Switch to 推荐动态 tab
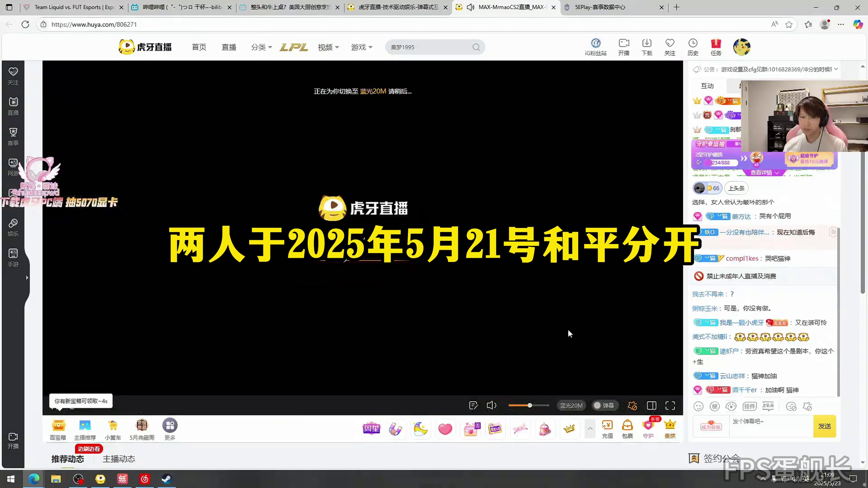Screen dimensions: 868x488 coord(68,459)
